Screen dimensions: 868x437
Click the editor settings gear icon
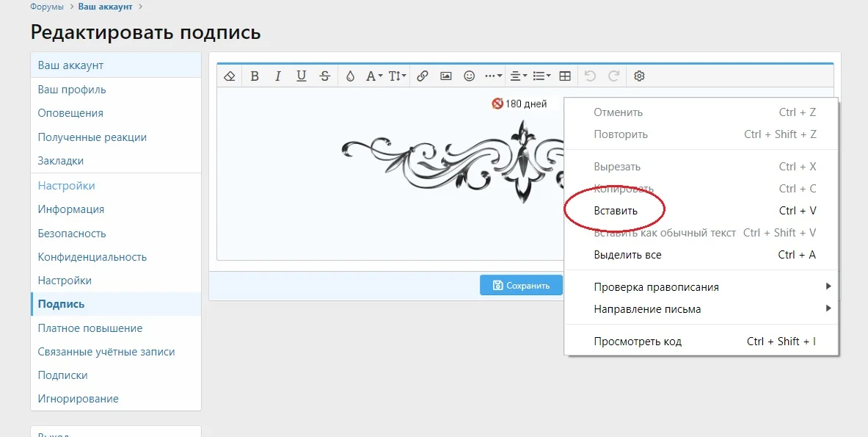[639, 76]
